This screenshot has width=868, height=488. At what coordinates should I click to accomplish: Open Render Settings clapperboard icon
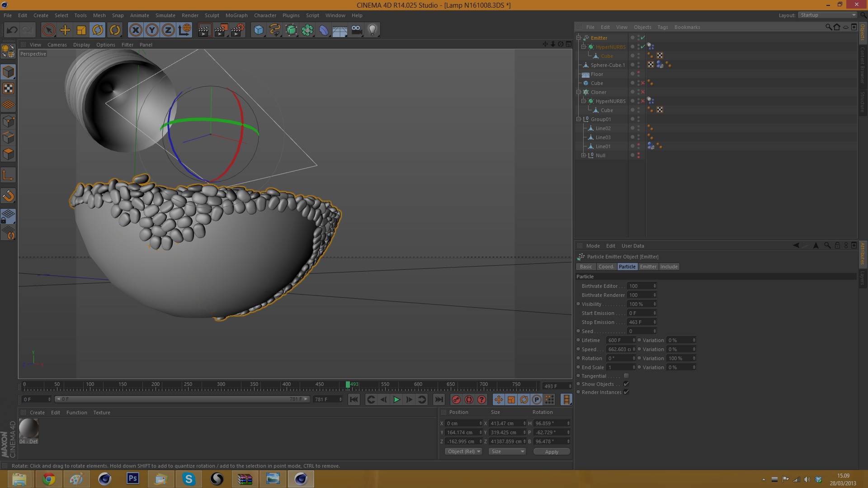coord(237,30)
